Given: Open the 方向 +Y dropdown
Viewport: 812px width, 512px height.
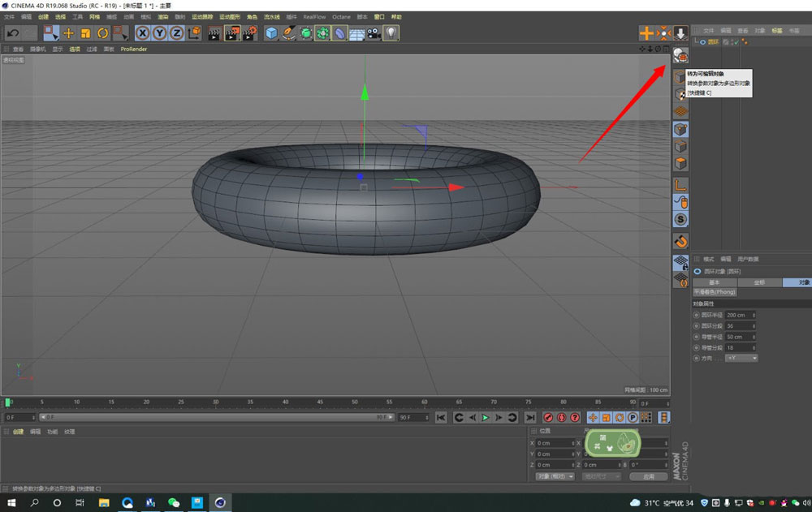Looking at the screenshot, I should point(741,358).
